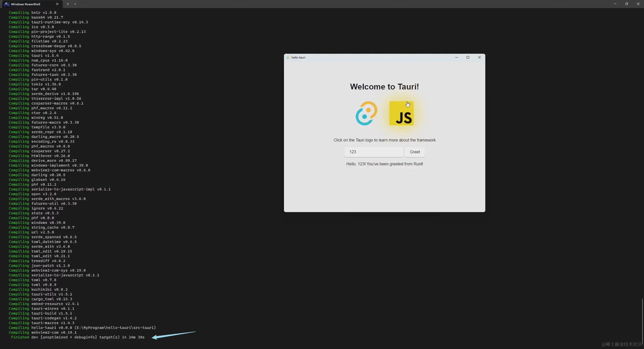This screenshot has height=349, width=644.
Task: Minimize the terminal window
Action: [x=615, y=4]
